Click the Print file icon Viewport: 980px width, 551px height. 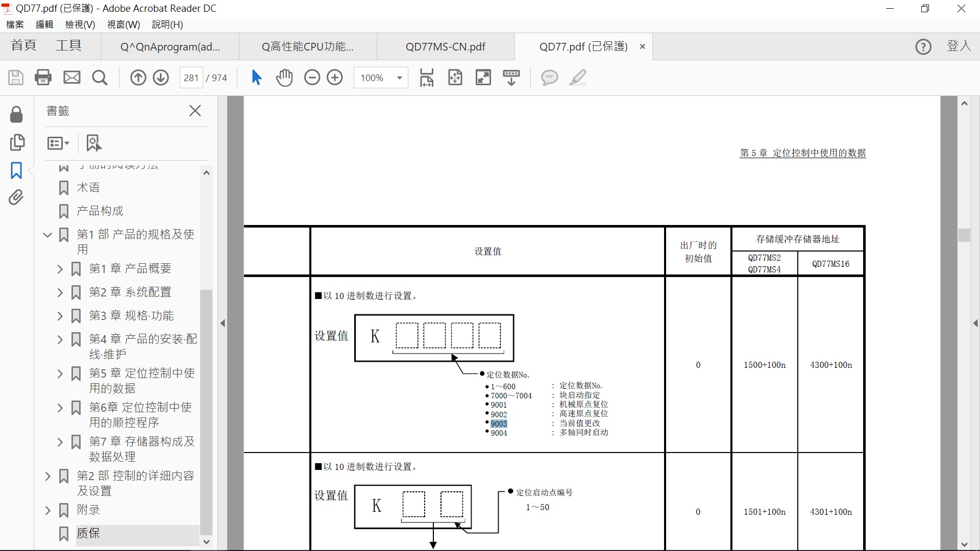pos(43,78)
